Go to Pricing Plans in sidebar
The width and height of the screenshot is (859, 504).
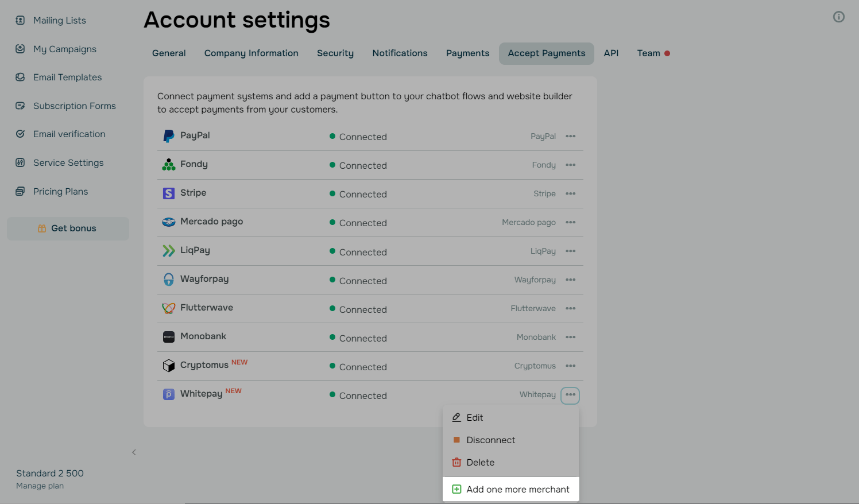[60, 192]
